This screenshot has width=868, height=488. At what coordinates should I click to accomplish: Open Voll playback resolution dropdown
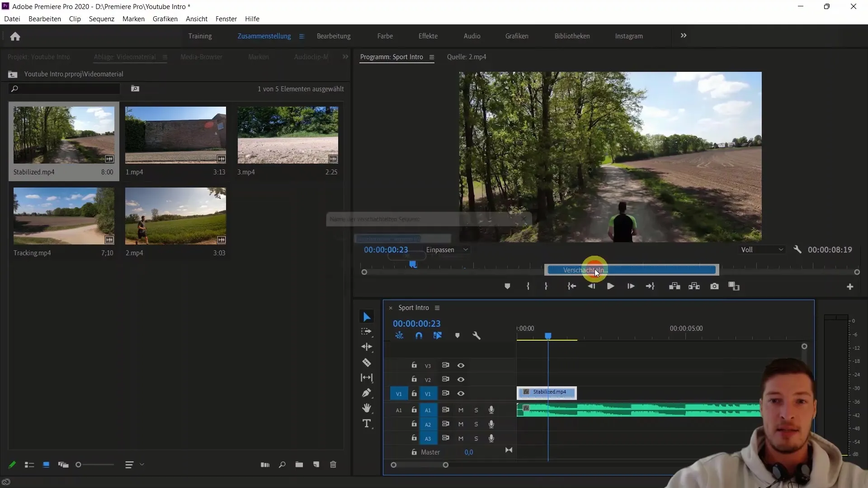tap(762, 250)
